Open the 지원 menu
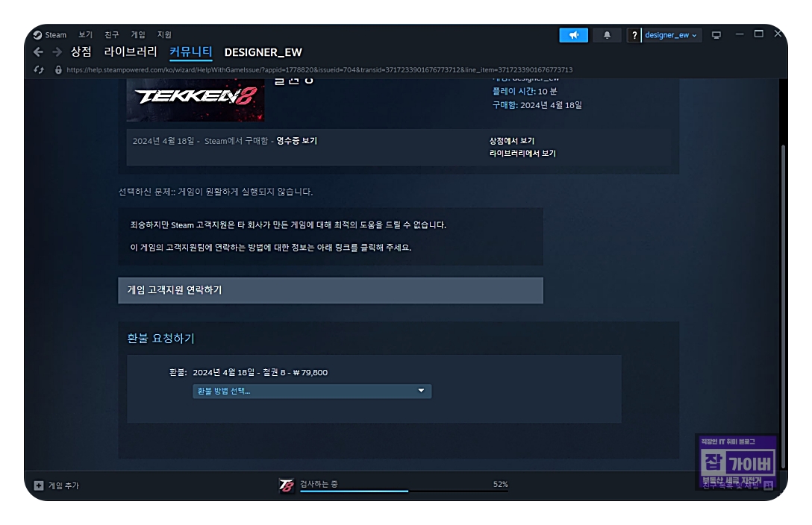This screenshot has width=812, height=525. (164, 34)
